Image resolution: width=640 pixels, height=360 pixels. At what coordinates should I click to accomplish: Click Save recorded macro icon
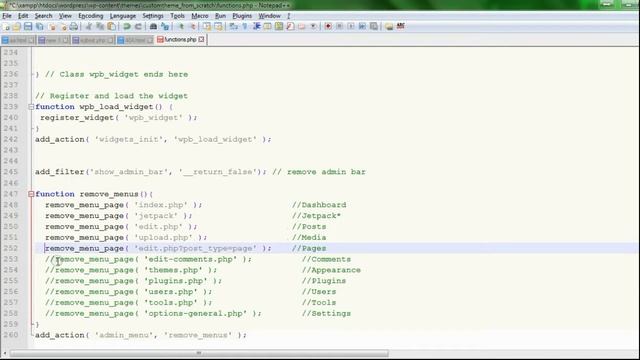click(373, 27)
